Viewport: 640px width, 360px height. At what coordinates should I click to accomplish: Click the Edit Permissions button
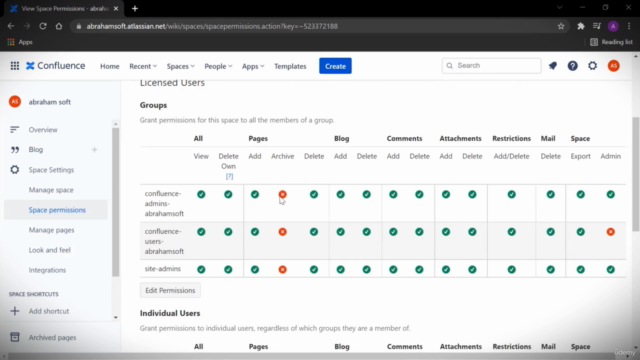click(x=170, y=290)
